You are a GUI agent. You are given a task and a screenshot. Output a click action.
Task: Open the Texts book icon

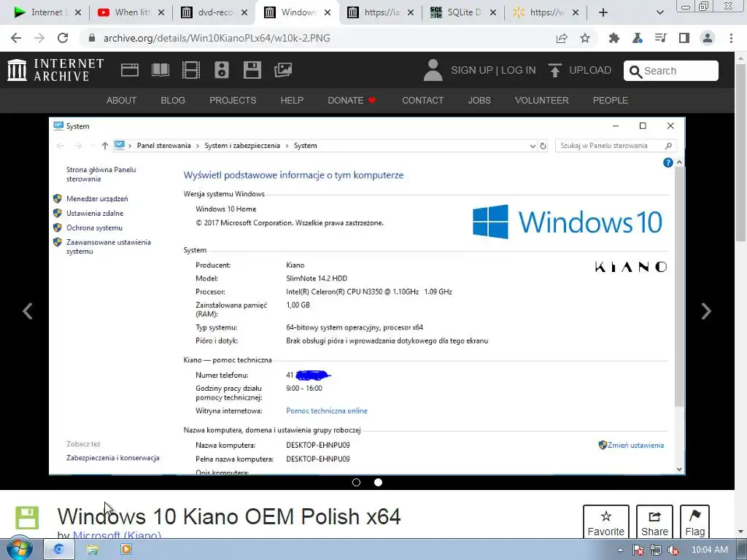point(160,70)
